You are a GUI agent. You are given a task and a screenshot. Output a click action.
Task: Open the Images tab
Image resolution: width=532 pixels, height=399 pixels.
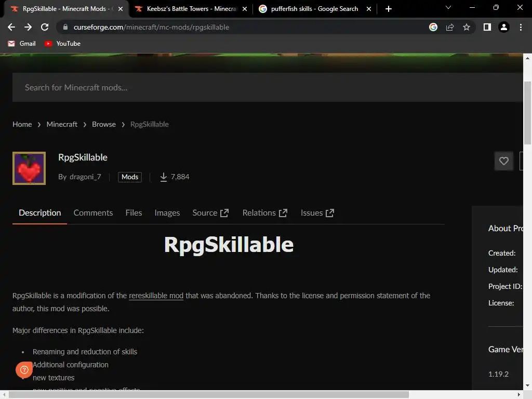coord(167,212)
